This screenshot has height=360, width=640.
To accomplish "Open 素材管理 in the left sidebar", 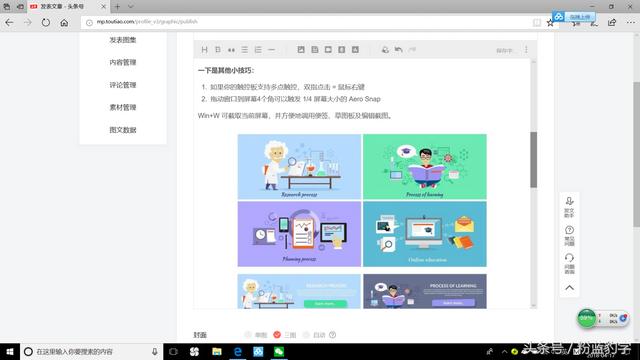I will coord(122,107).
